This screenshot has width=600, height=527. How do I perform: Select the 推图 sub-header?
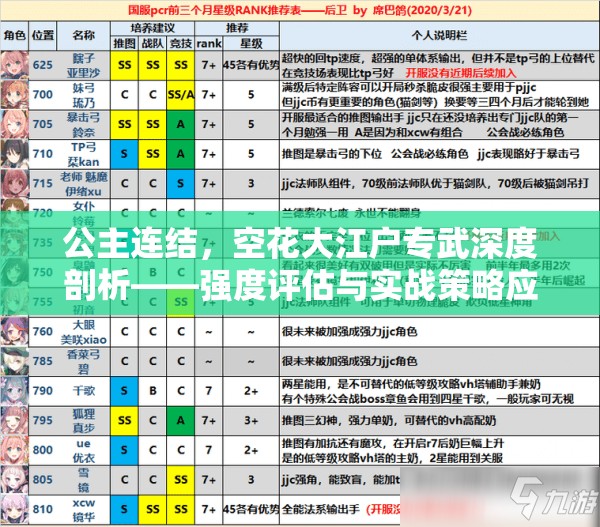(124, 43)
